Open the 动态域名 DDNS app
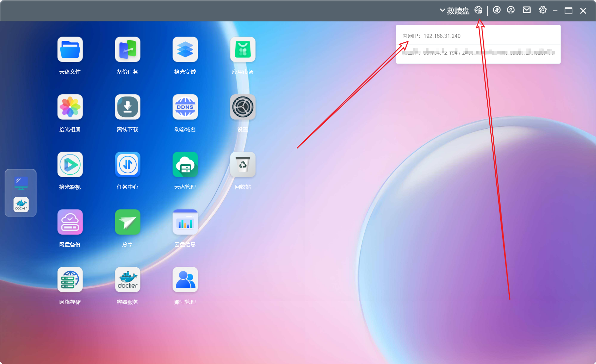The width and height of the screenshot is (596, 364). (185, 107)
